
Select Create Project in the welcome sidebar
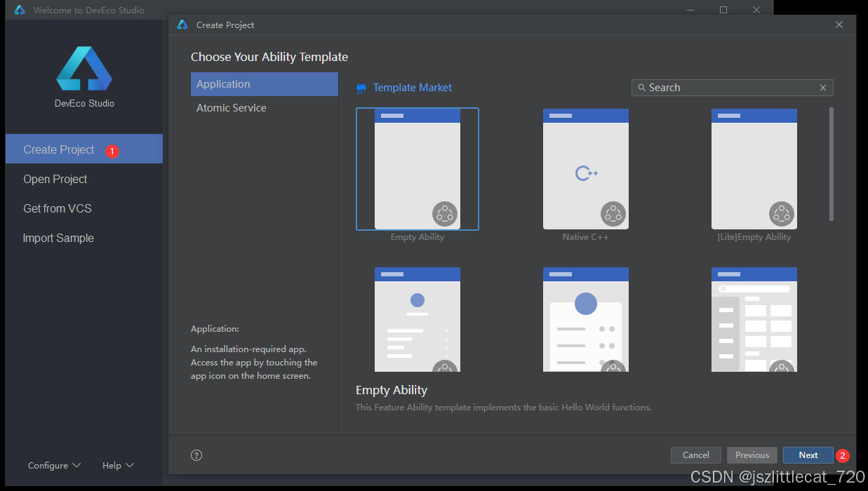(84, 149)
